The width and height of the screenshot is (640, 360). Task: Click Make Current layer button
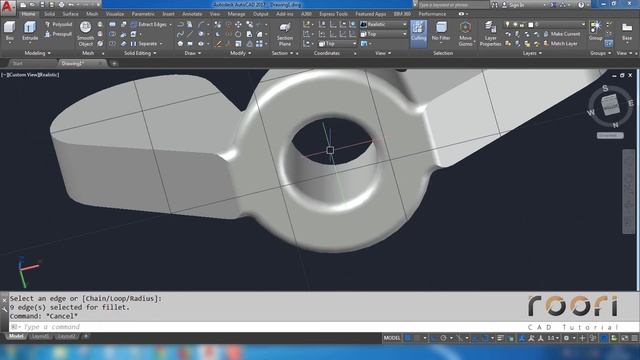coord(562,34)
